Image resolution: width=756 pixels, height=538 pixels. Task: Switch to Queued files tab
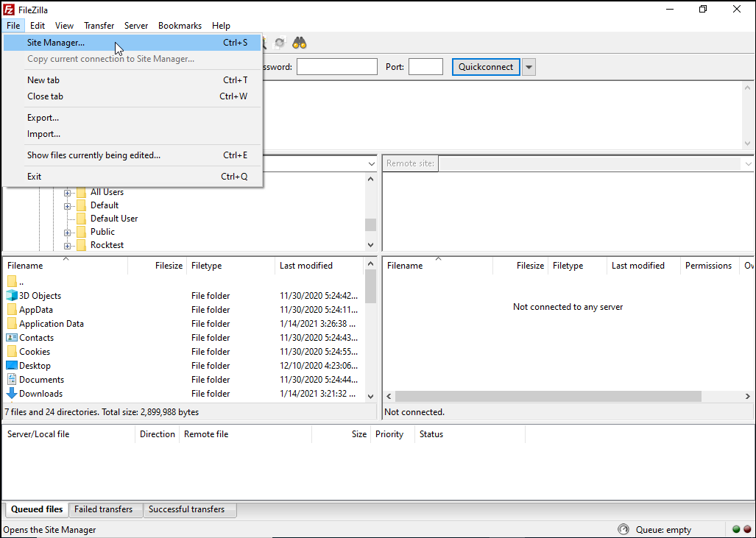point(37,509)
